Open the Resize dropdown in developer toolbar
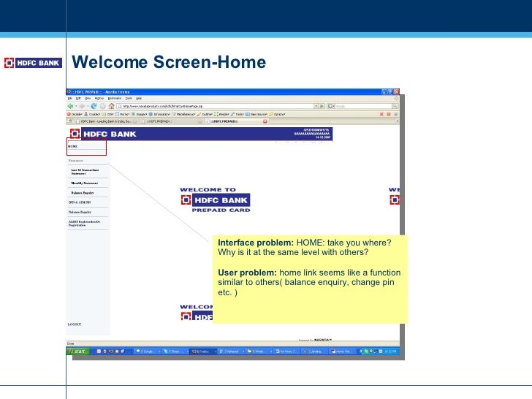Viewport: 532px width, 399px height. pos(221,114)
